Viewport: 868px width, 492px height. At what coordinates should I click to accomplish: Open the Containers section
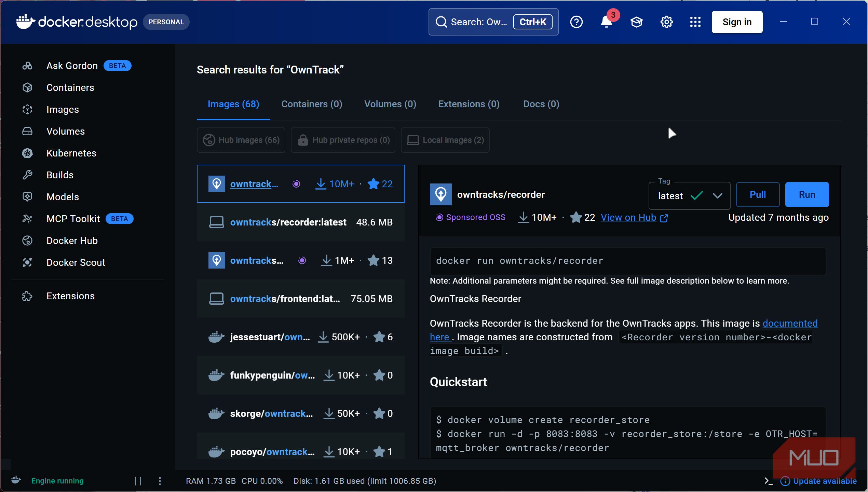[x=70, y=87]
